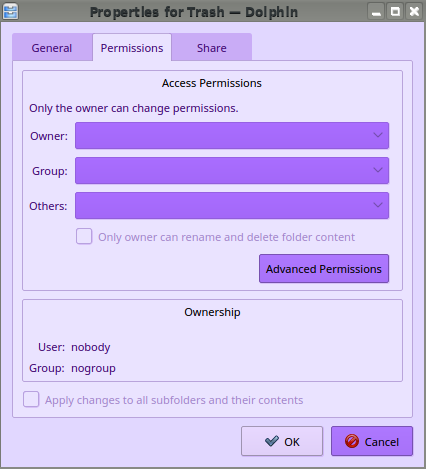The height and width of the screenshot is (469, 426).
Task: Click the Ownership section heading
Action: pyautogui.click(x=212, y=312)
